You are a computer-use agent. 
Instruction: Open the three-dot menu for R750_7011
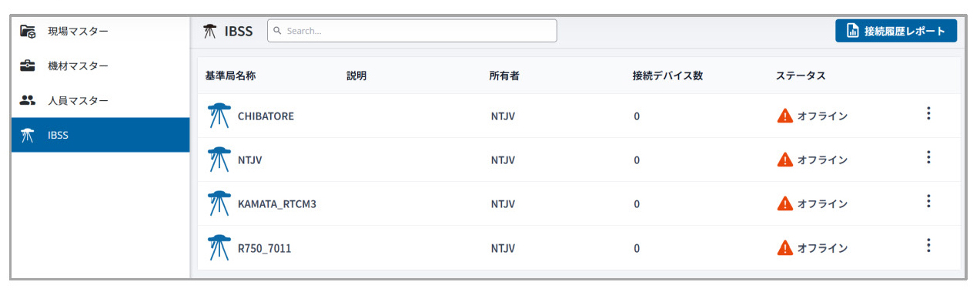pyautogui.click(x=928, y=246)
